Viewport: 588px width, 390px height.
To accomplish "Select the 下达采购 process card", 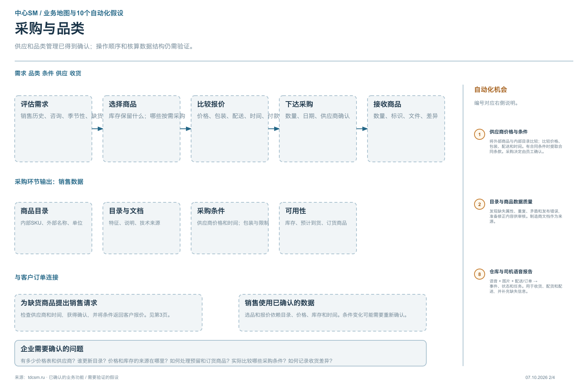I will coord(318,129).
